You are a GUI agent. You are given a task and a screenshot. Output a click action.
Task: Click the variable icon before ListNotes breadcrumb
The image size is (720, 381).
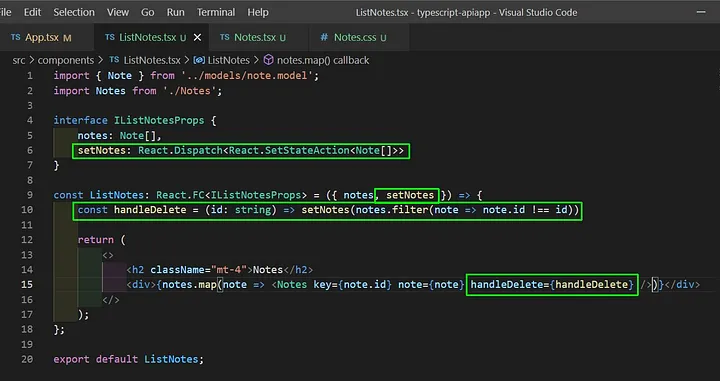tap(199, 60)
